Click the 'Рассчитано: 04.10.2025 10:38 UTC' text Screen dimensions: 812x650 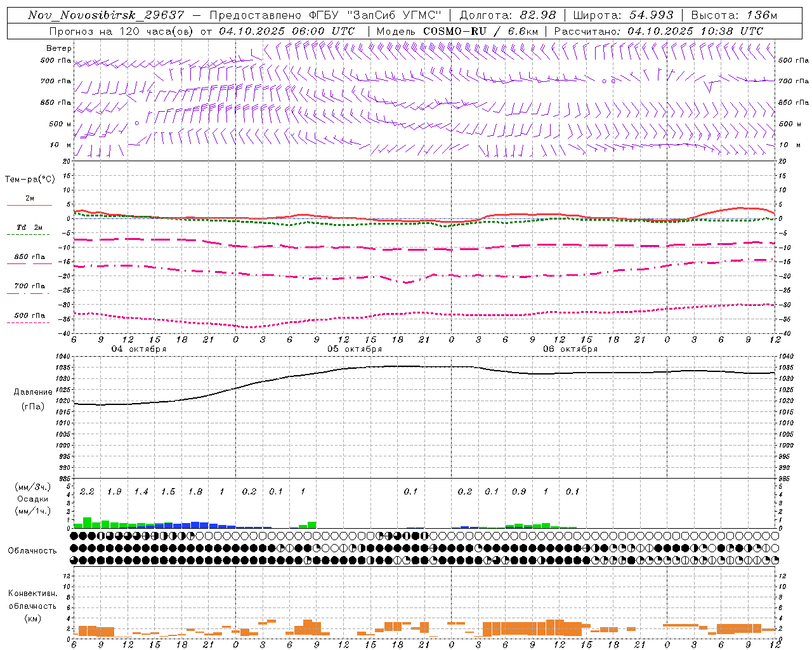(658, 31)
